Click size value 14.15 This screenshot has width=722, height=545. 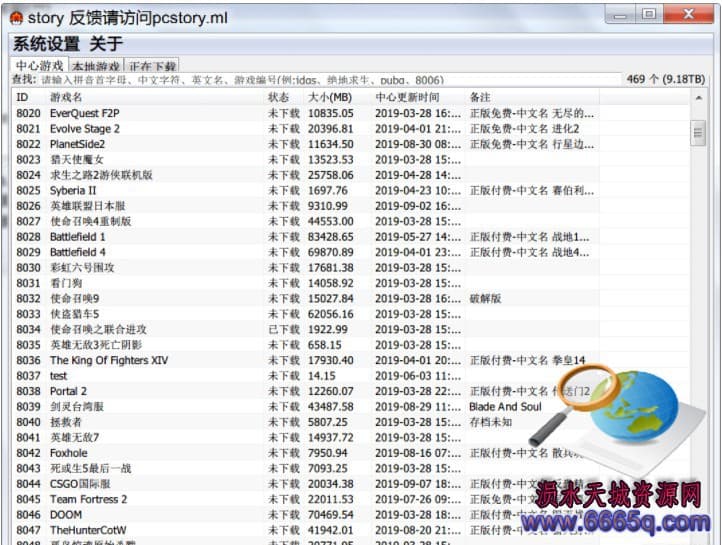[x=321, y=376]
